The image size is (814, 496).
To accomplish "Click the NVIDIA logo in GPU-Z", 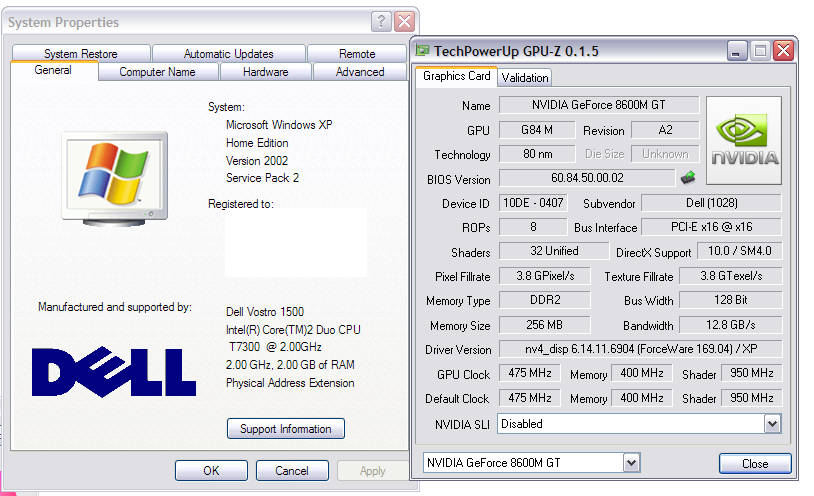I will tap(744, 140).
